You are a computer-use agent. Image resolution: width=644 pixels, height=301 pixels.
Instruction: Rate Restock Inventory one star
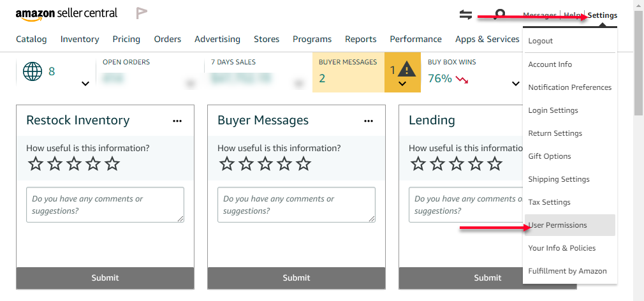35,164
